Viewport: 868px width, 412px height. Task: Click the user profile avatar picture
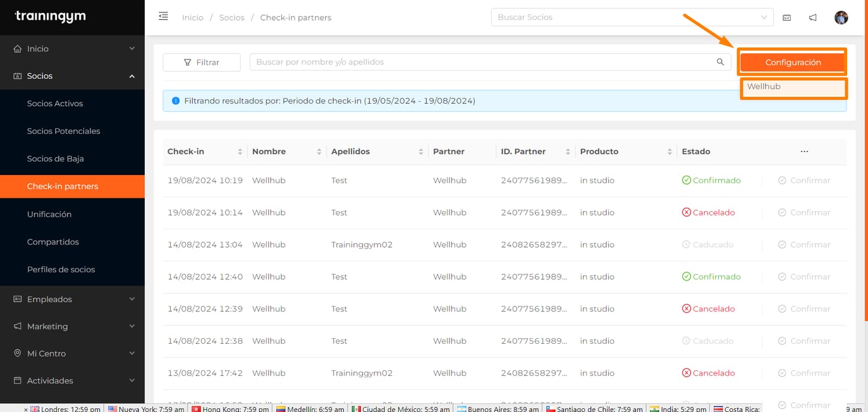(x=841, y=17)
